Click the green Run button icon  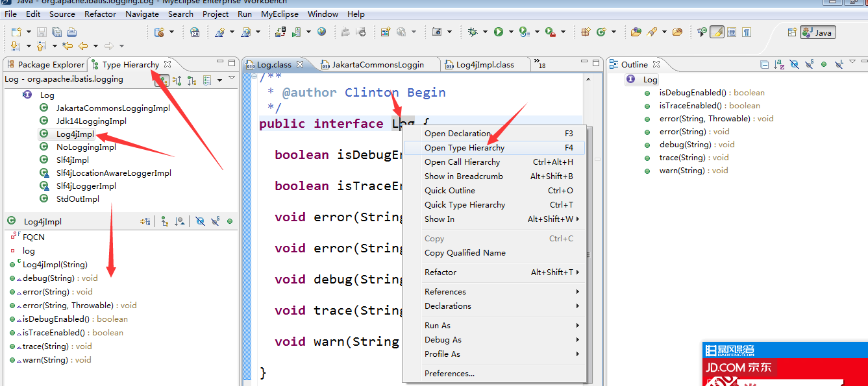point(499,32)
